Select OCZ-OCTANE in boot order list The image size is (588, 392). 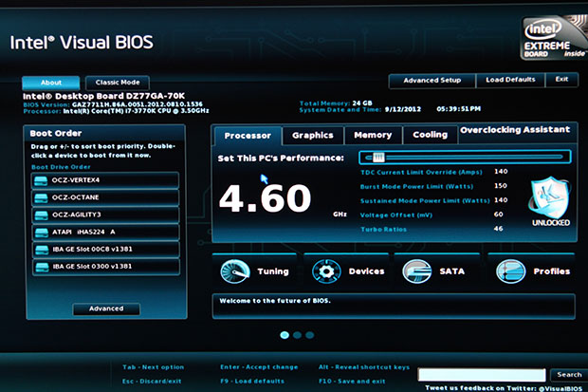[x=105, y=197]
